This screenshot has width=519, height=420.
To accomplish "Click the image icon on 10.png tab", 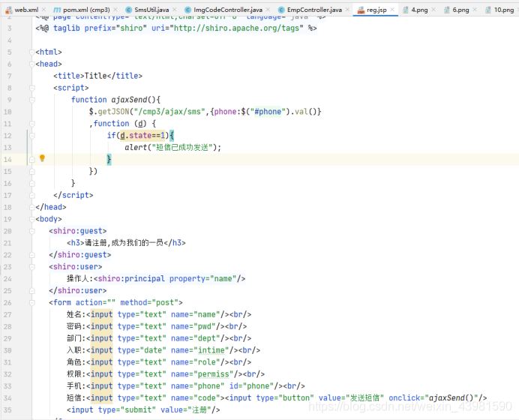I will [x=488, y=10].
